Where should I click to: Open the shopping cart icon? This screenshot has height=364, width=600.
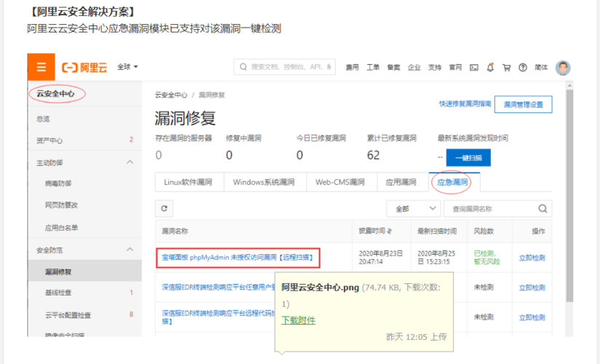click(x=507, y=68)
